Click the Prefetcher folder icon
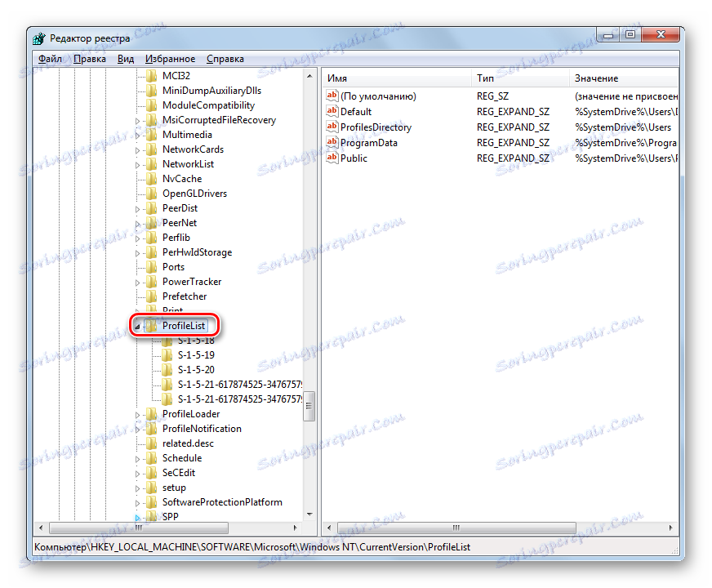 coord(152,296)
